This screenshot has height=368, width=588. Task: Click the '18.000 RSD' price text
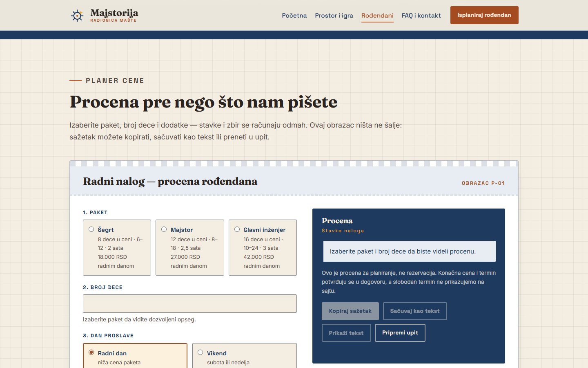[112, 257]
